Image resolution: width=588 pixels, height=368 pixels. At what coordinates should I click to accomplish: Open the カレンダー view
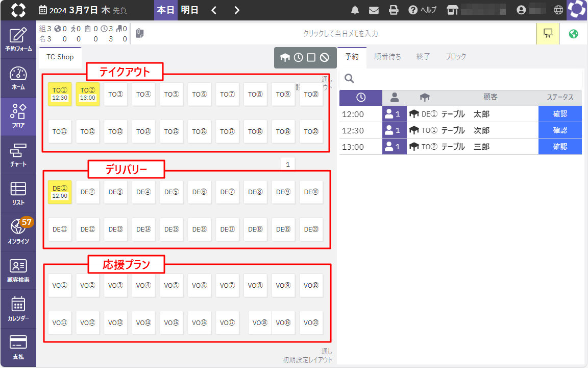[x=18, y=309]
